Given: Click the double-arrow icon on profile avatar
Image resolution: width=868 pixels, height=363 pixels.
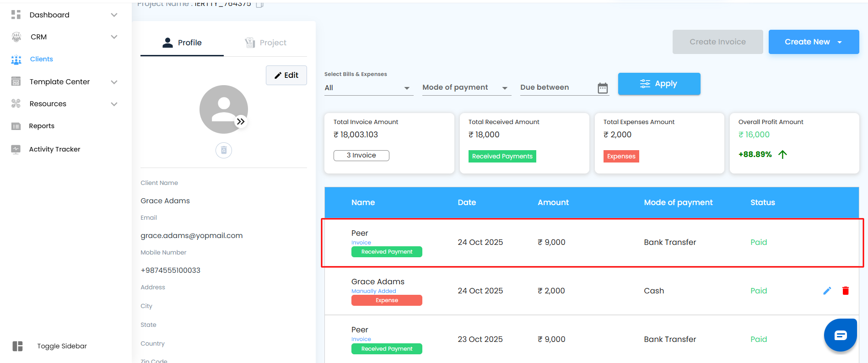Looking at the screenshot, I should 241,122.
